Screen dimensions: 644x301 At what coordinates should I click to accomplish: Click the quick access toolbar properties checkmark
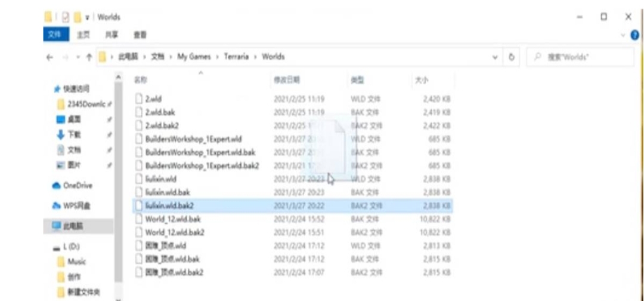tap(66, 17)
